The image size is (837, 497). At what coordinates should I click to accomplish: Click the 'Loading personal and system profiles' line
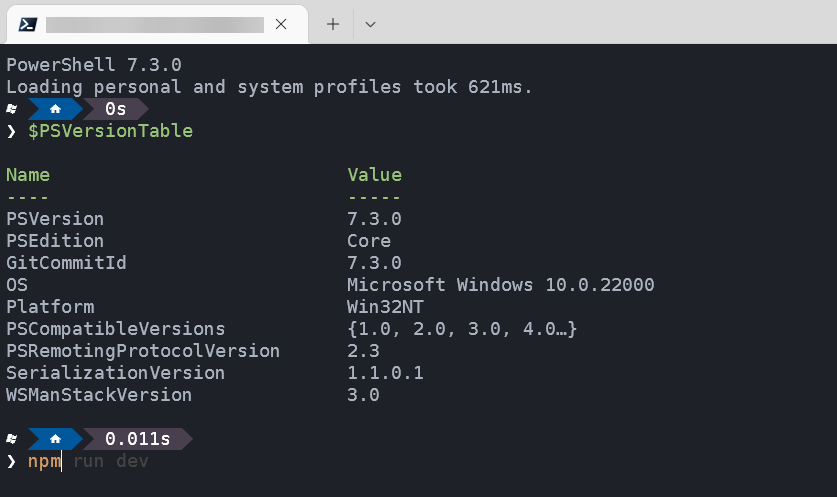tap(269, 86)
